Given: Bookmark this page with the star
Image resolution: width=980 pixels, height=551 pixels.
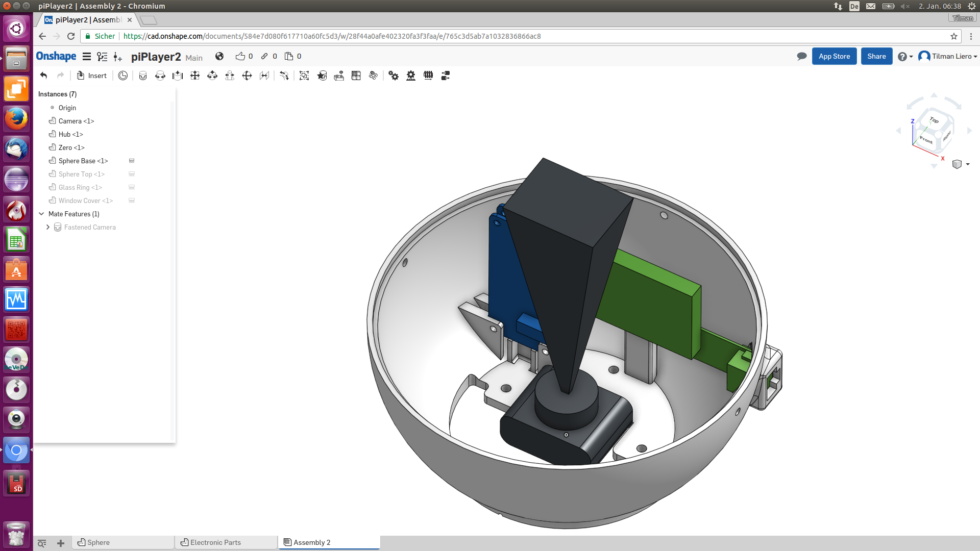Looking at the screenshot, I should point(954,36).
